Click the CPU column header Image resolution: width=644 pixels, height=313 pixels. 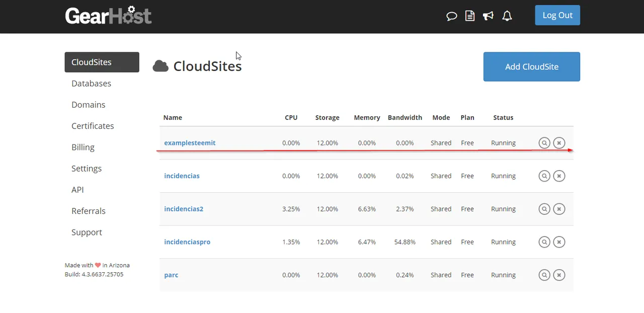click(x=291, y=118)
